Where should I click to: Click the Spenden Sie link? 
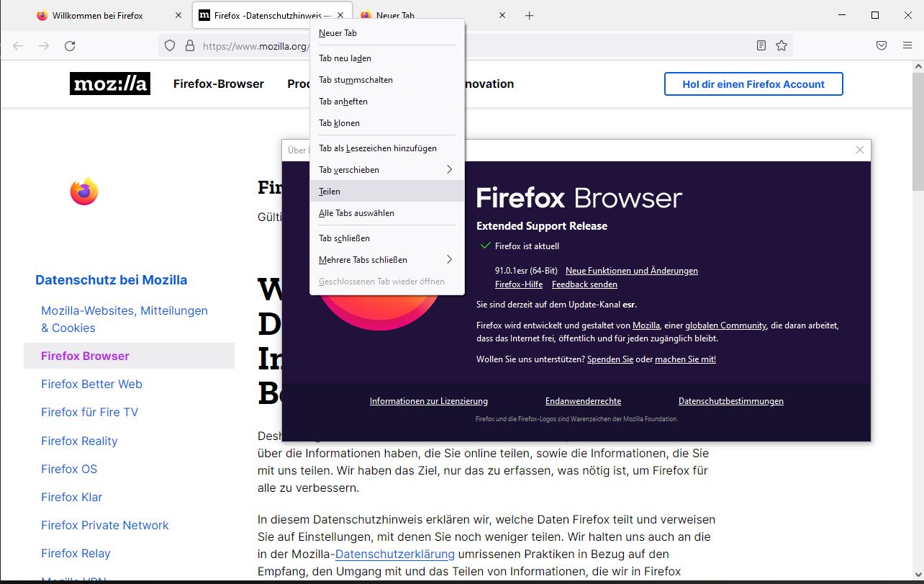[x=610, y=359]
